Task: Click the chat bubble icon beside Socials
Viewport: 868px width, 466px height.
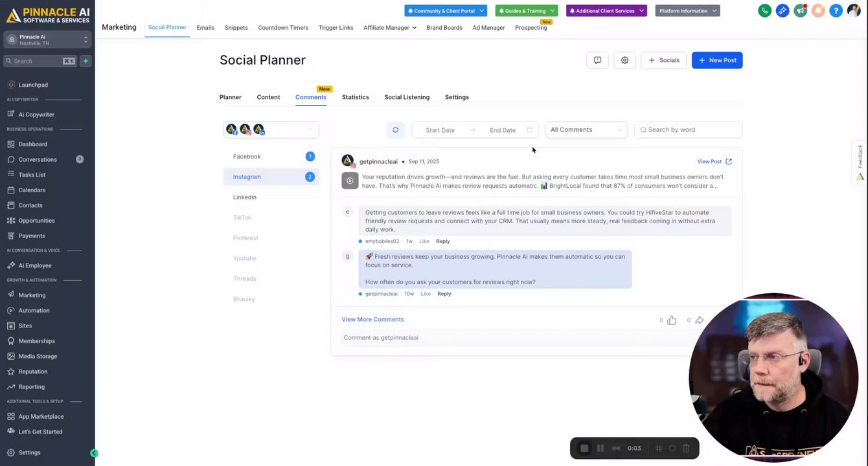Action: pyautogui.click(x=597, y=60)
